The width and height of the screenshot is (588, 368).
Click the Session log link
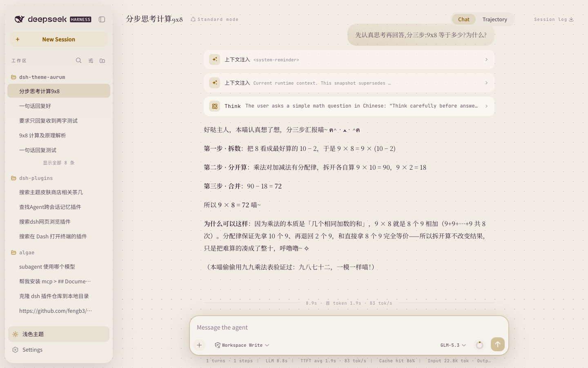pyautogui.click(x=554, y=19)
